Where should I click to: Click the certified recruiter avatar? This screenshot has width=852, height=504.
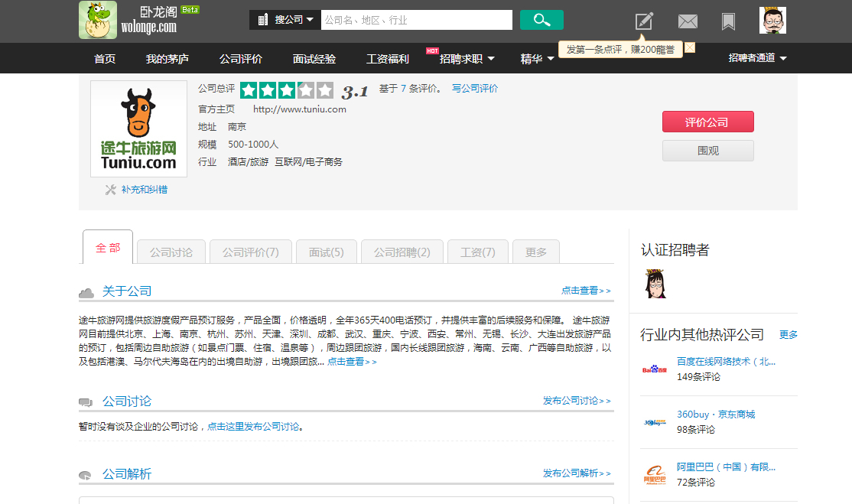pyautogui.click(x=655, y=284)
